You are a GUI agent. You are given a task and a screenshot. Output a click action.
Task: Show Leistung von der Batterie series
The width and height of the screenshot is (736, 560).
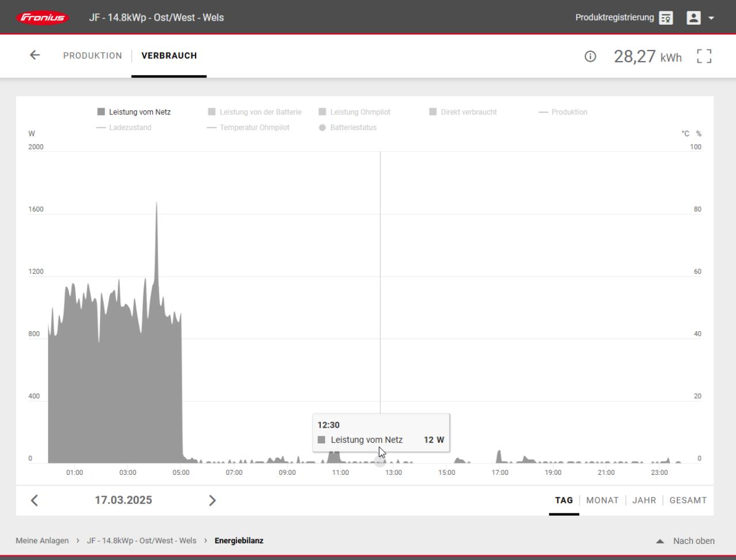[x=255, y=112]
